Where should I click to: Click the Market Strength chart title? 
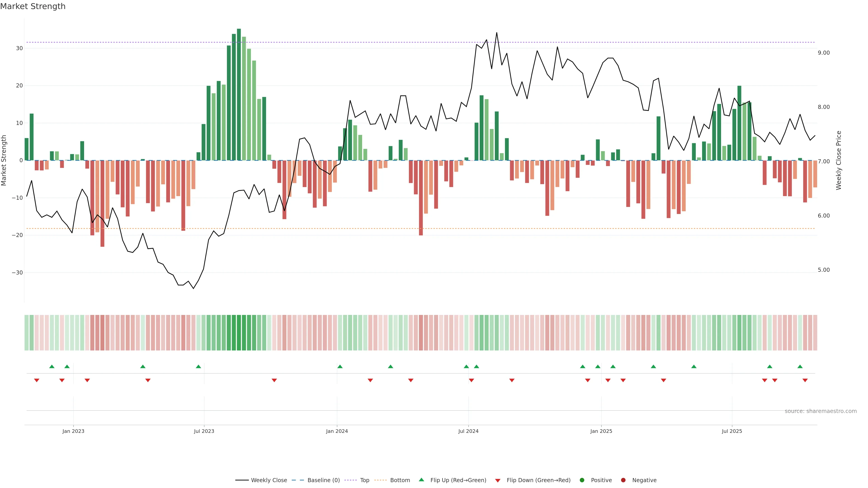click(33, 6)
